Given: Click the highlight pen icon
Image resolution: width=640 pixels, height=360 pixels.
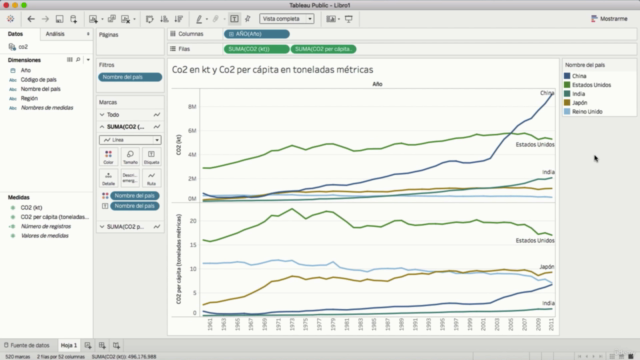Looking at the screenshot, I should click(x=199, y=19).
